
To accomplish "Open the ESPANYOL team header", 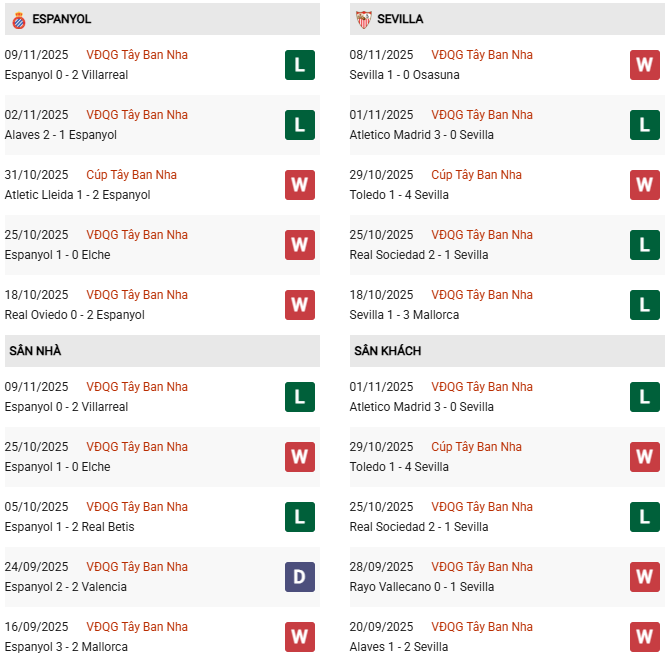I will (x=62, y=19).
